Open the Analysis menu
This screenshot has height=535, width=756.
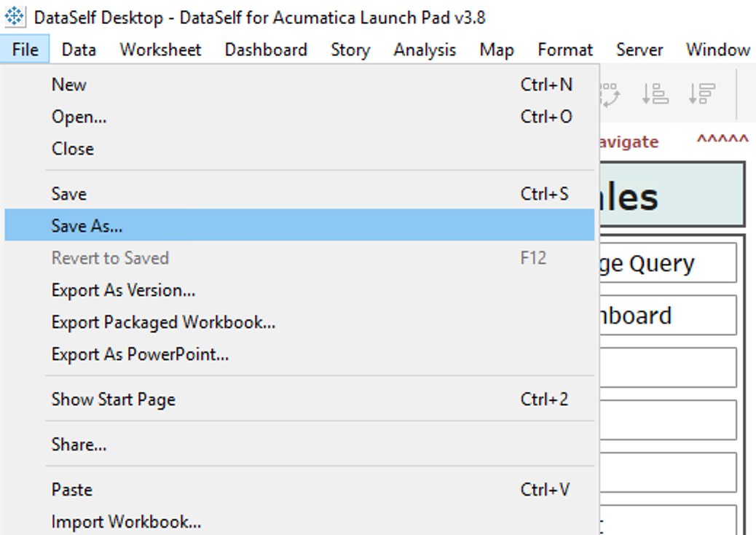(x=425, y=50)
